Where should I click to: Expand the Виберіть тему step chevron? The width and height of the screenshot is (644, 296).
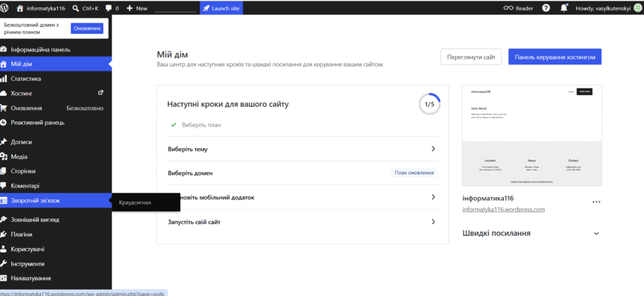(x=433, y=149)
